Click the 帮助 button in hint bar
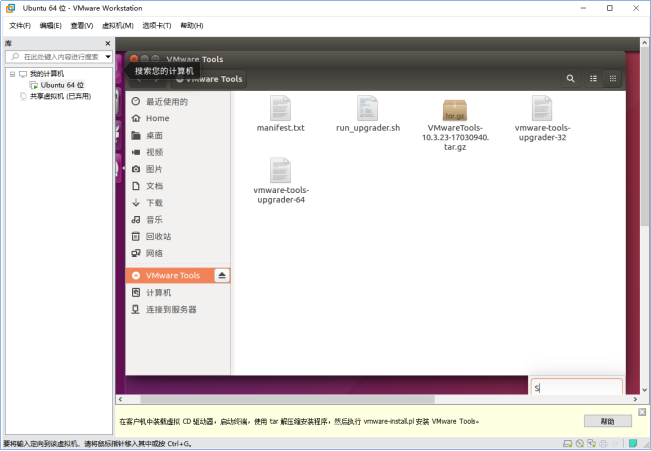The height and width of the screenshot is (451, 651). tap(607, 421)
